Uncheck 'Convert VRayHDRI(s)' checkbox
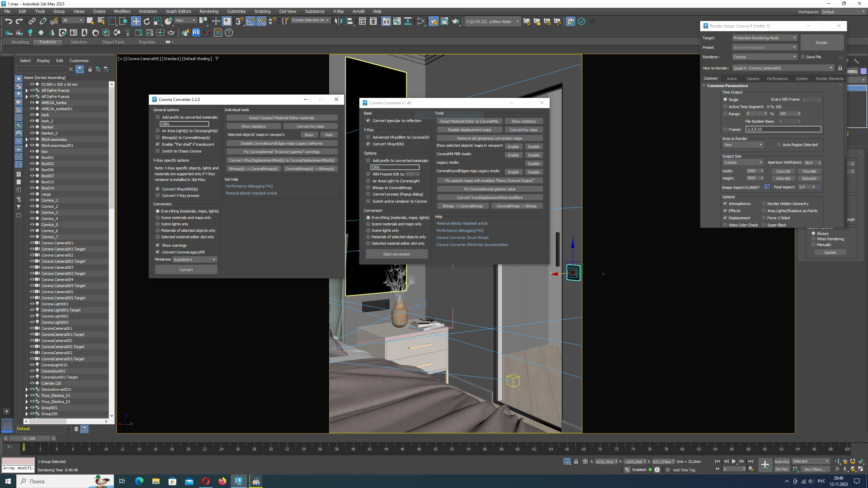868x488 pixels. [158, 189]
